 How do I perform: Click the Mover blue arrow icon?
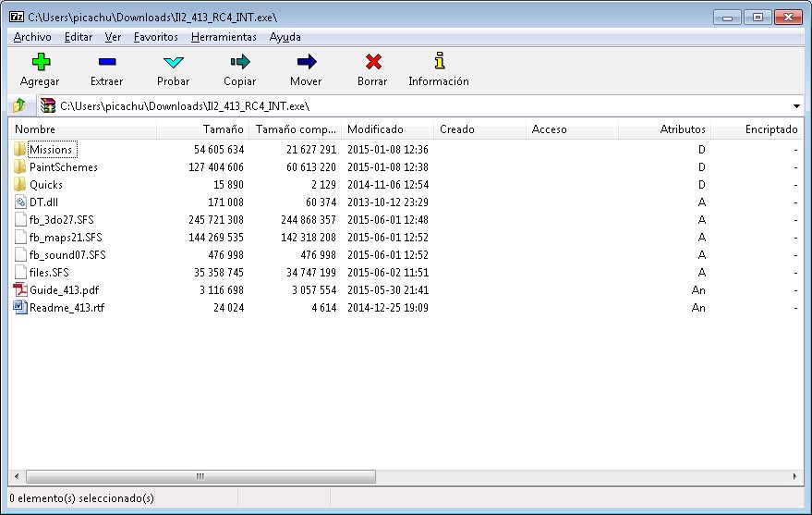[x=307, y=62]
